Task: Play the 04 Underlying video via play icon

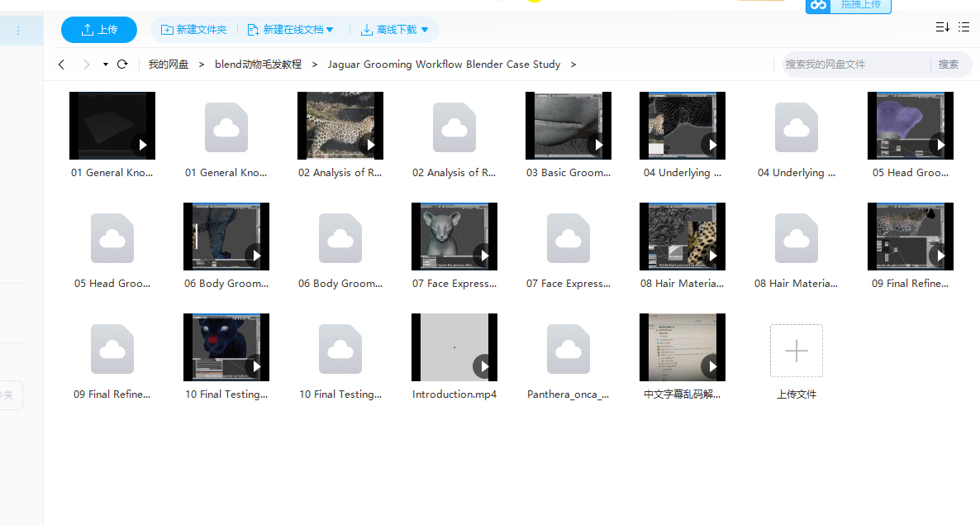Action: tap(712, 145)
